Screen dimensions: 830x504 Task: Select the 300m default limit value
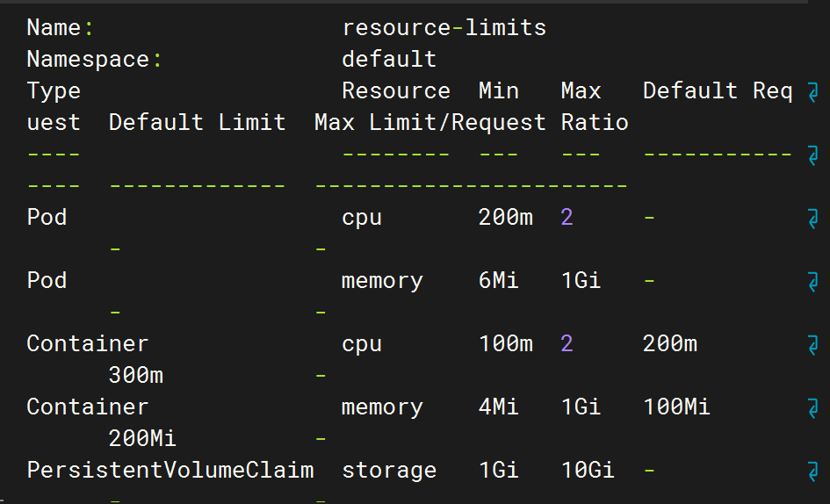click(x=135, y=376)
